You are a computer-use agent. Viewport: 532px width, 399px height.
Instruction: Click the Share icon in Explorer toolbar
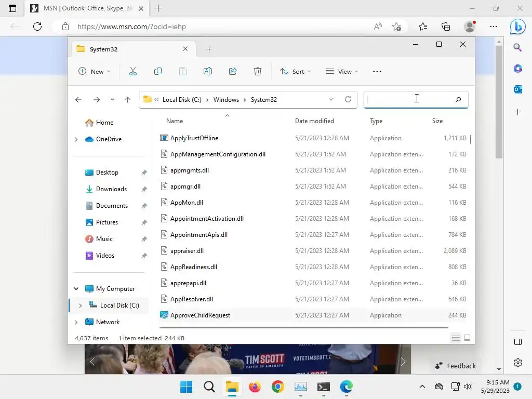click(233, 71)
